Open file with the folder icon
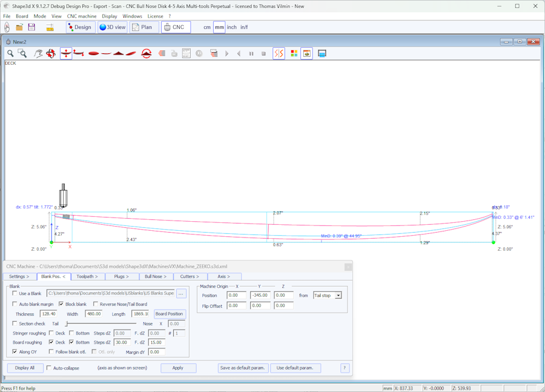The width and height of the screenshot is (545, 392). tap(19, 27)
